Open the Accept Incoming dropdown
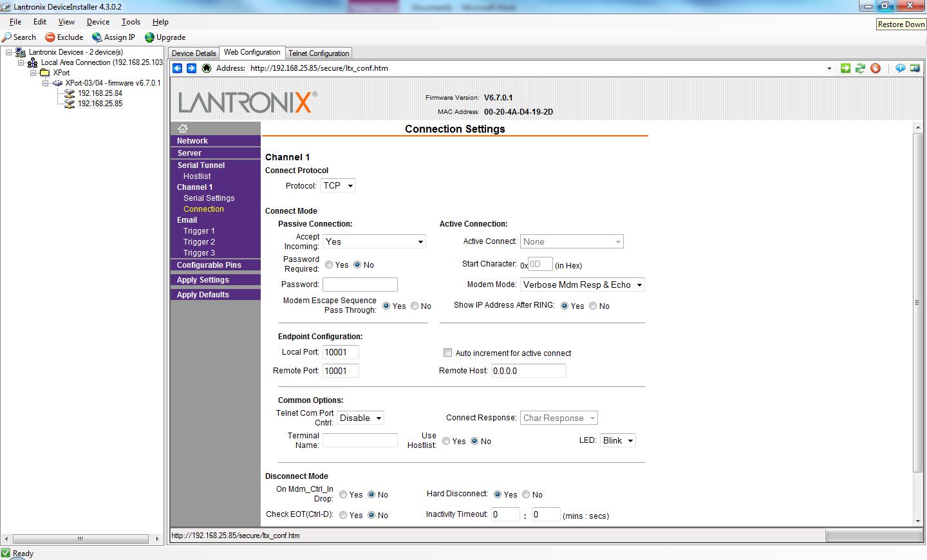Image resolution: width=927 pixels, height=560 pixels. (x=374, y=241)
